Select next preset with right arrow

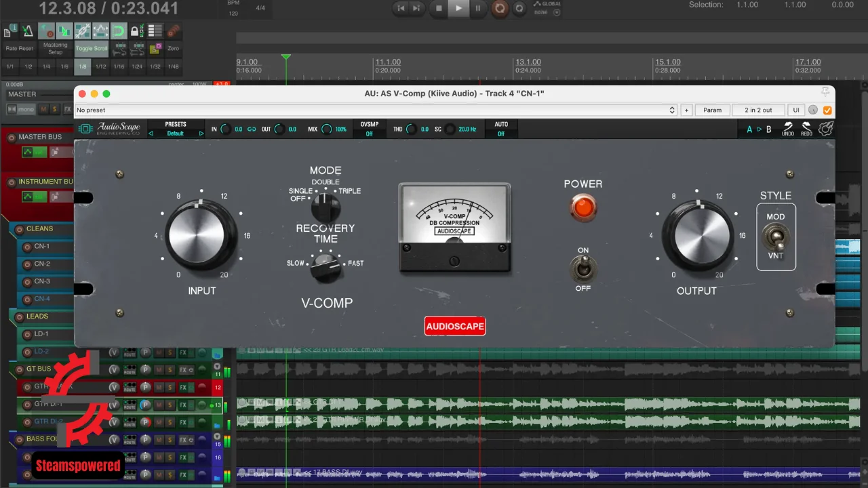tap(201, 134)
